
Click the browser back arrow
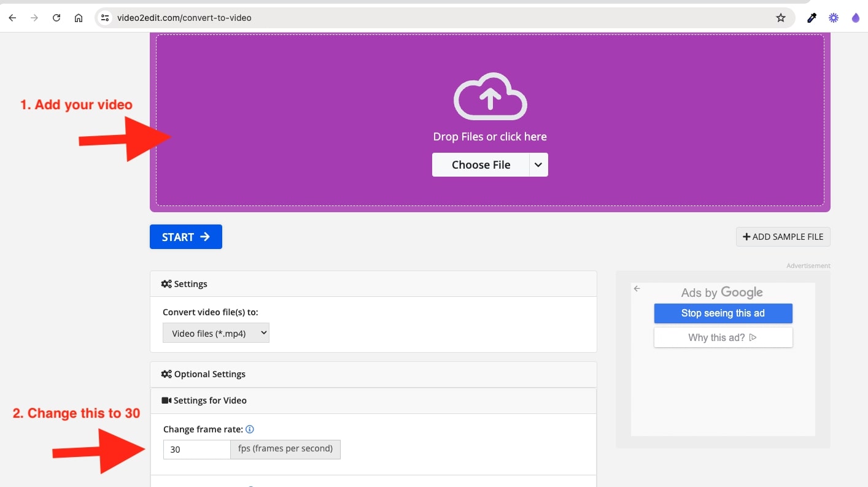pos(12,18)
